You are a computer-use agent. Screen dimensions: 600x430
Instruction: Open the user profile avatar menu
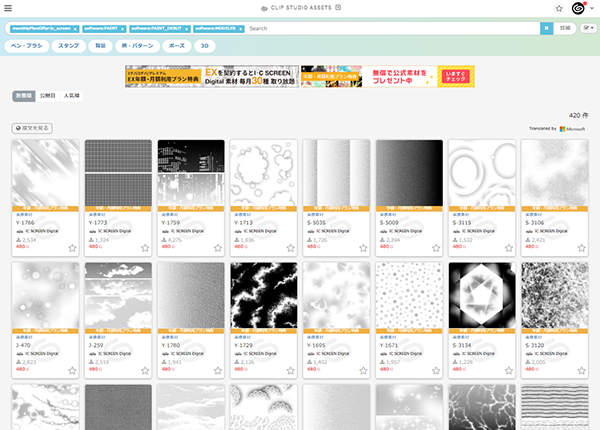coord(579,8)
